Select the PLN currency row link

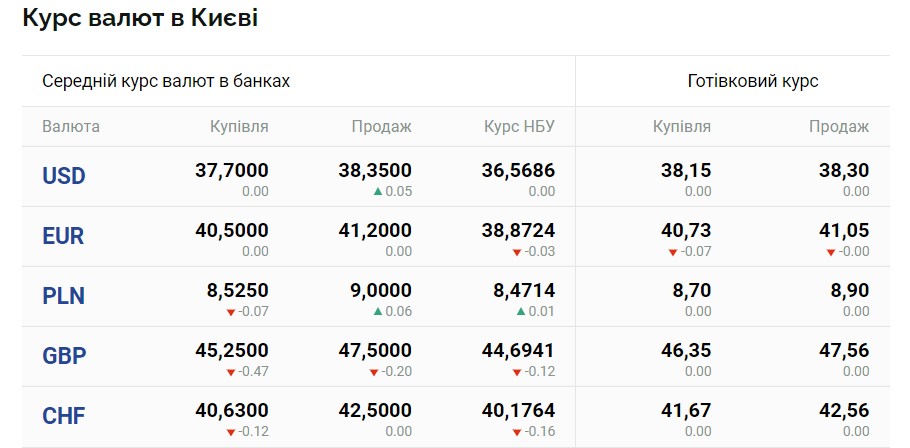coord(63,296)
